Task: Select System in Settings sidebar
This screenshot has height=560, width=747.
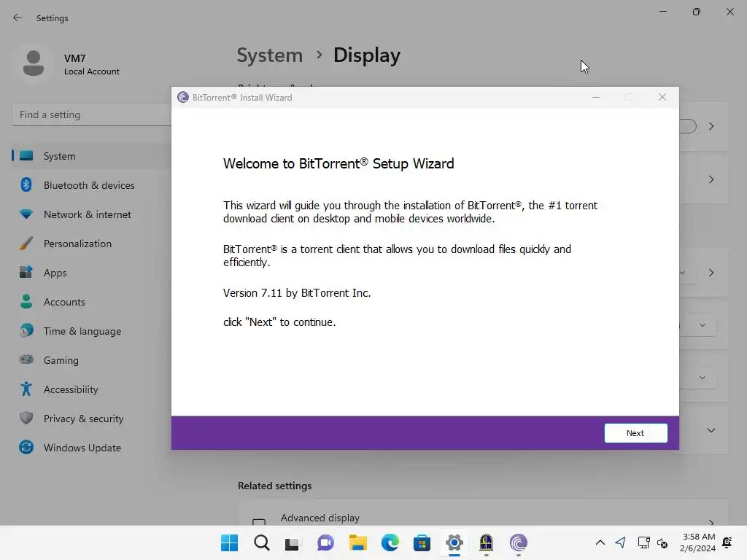Action: 91,156
